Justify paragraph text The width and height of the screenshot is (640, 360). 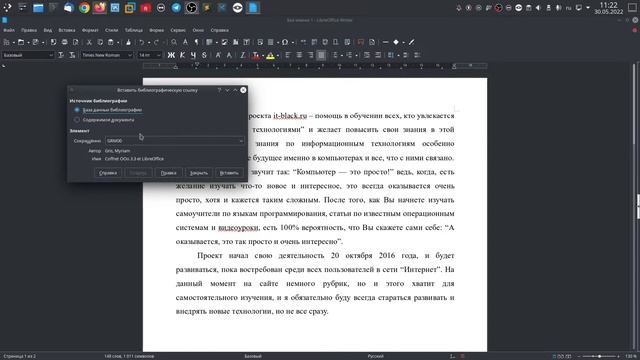(x=321, y=55)
